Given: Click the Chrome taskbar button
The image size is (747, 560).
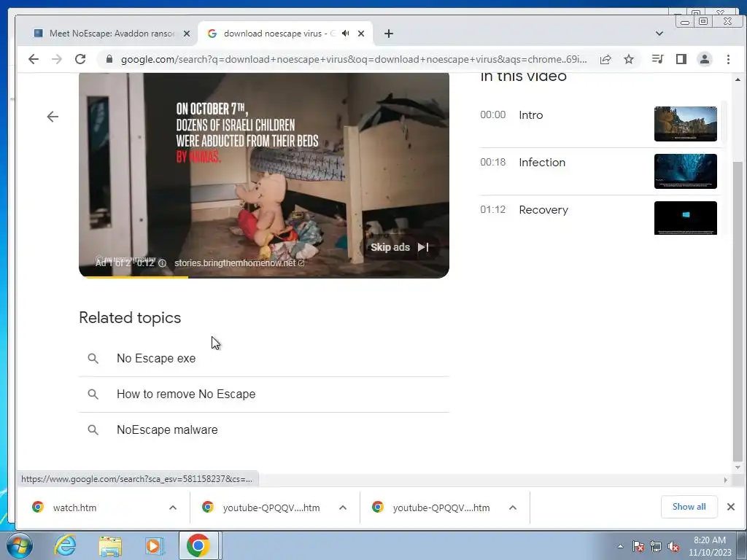Looking at the screenshot, I should point(198,545).
